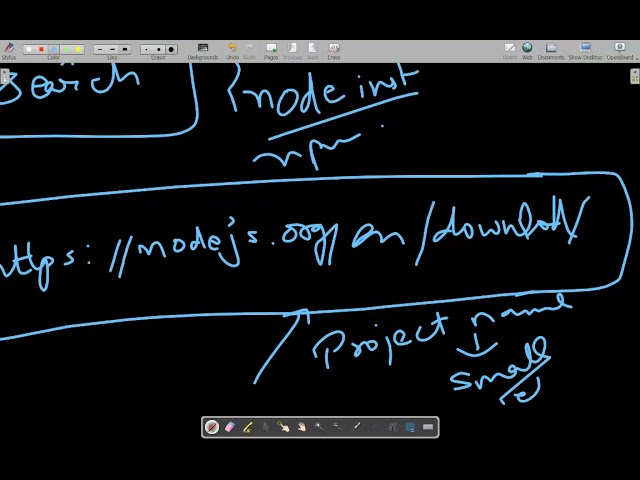Image resolution: width=640 pixels, height=480 pixels.
Task: Undo the last stroke
Action: coord(233,51)
